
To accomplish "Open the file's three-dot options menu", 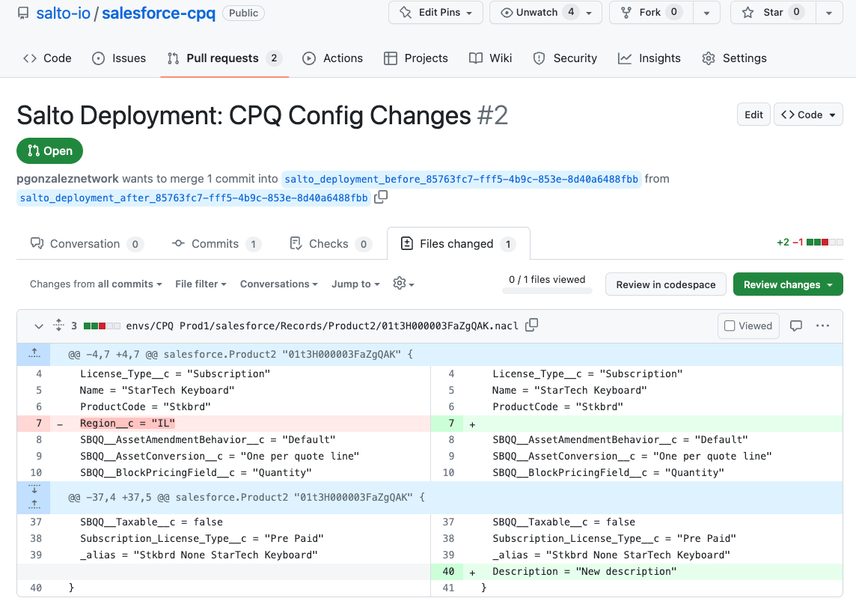I will click(822, 326).
